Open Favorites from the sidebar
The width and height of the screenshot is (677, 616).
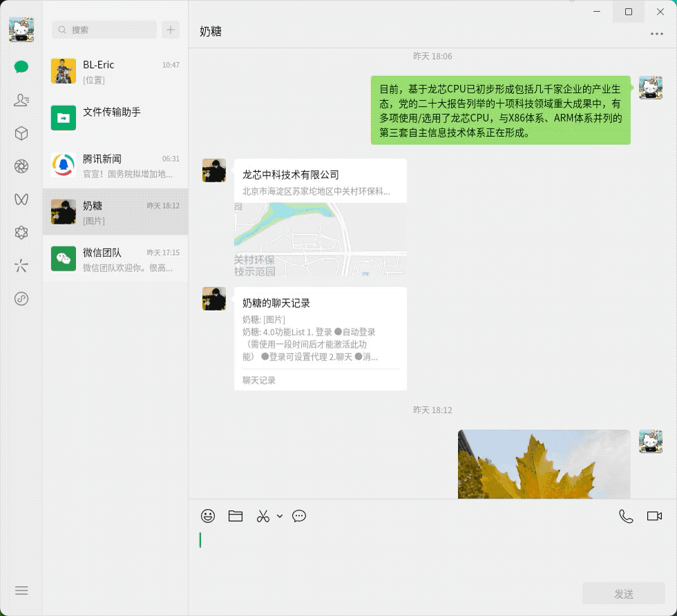pyautogui.click(x=21, y=133)
